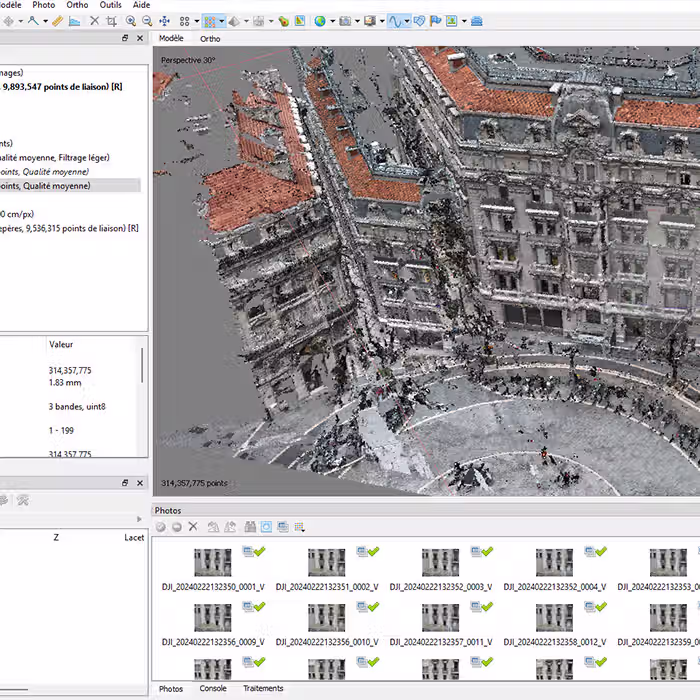The height and width of the screenshot is (700, 700).
Task: Select the ruler measurement tool
Action: [x=57, y=20]
